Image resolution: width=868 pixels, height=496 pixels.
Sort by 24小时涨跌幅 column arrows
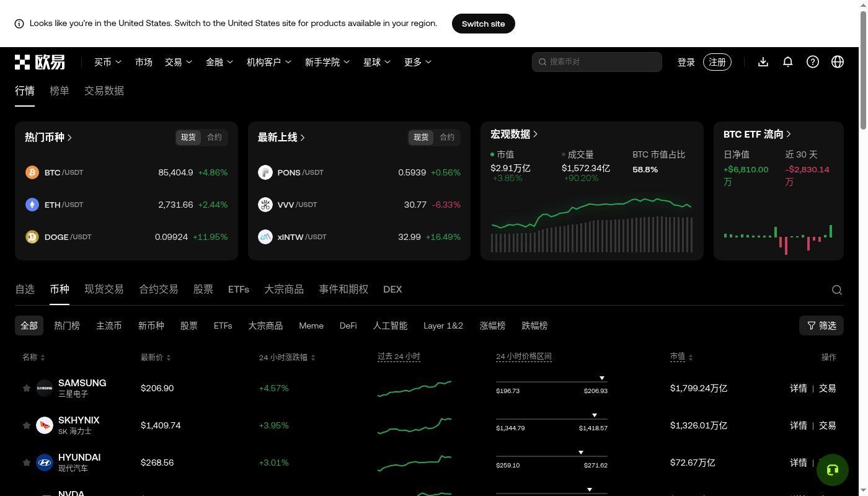click(313, 358)
